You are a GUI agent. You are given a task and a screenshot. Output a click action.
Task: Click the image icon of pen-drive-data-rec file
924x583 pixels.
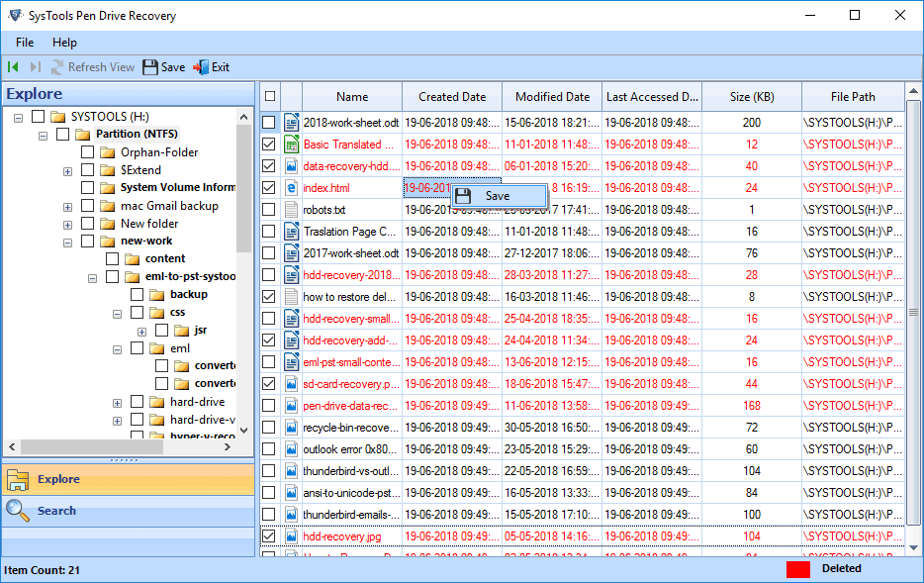point(291,406)
